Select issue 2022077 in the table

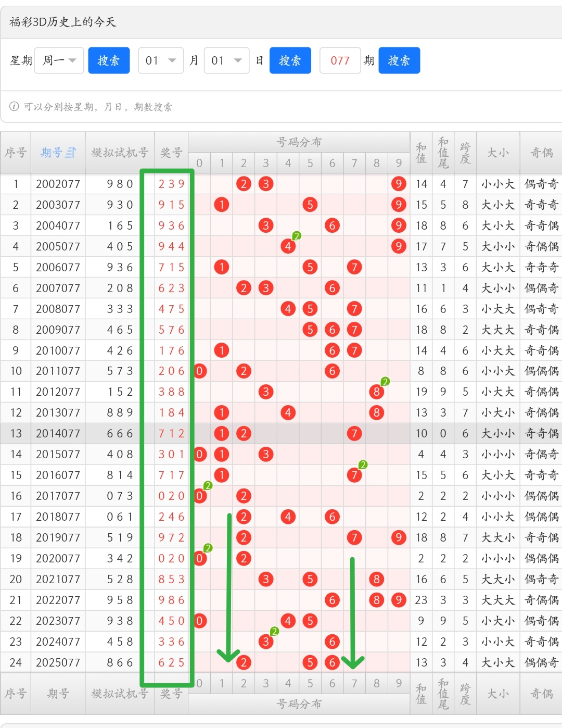point(58,600)
